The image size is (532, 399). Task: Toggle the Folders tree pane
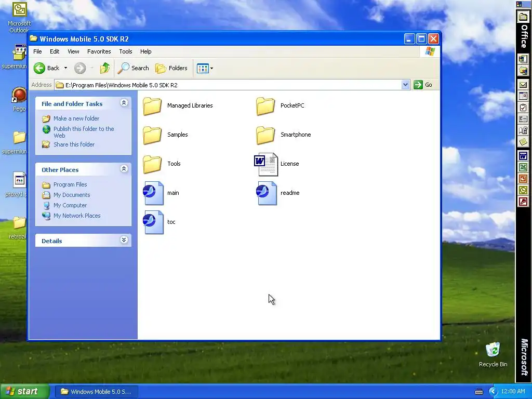[171, 68]
